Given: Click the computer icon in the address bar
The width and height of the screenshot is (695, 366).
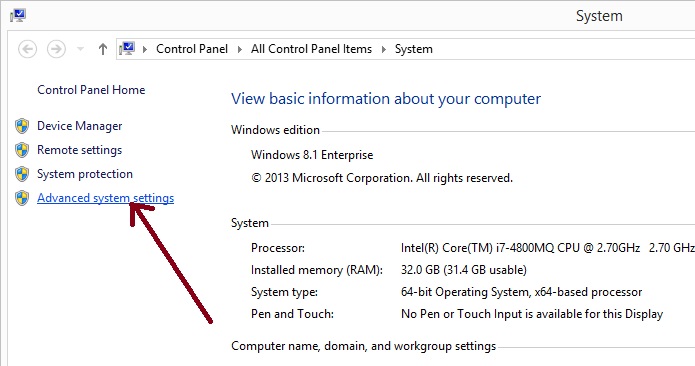Looking at the screenshot, I should coord(127,49).
